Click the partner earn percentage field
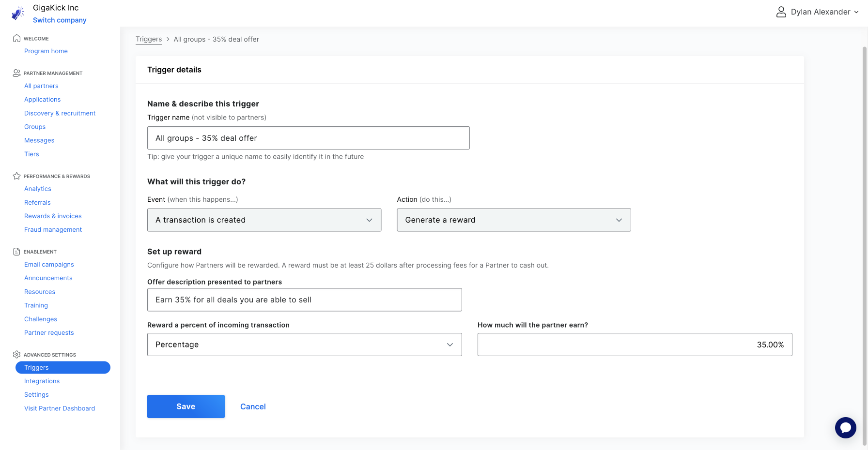 (635, 345)
